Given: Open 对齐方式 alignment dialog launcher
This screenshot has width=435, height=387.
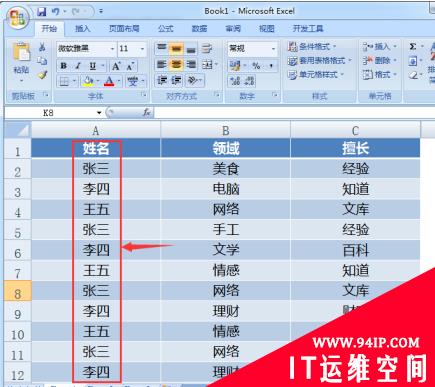Looking at the screenshot, I should pos(217,95).
